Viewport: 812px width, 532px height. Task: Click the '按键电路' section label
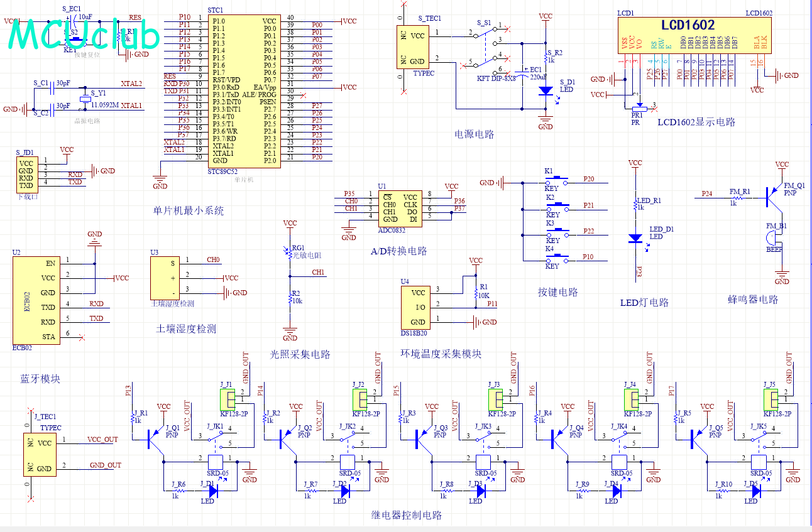(558, 292)
